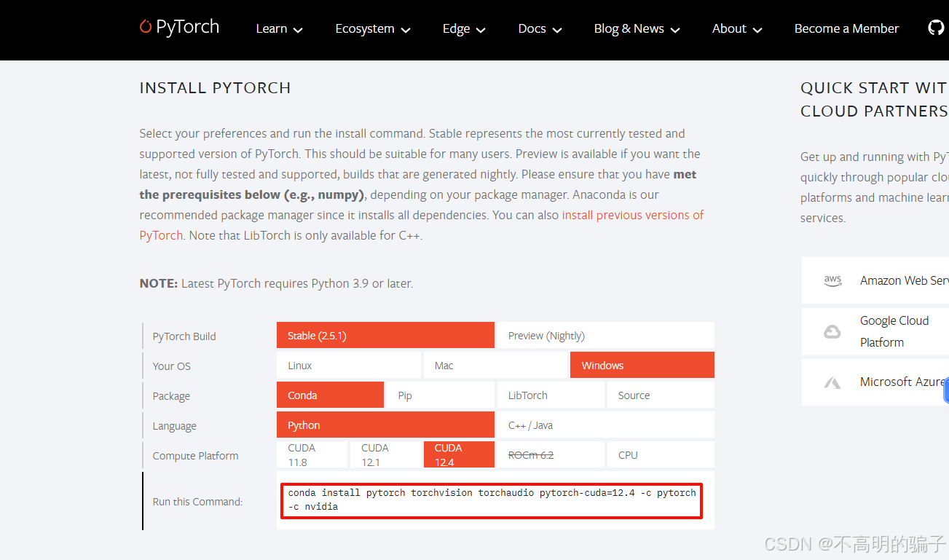949x560 pixels.
Task: Open the Edge menu
Action: point(464,29)
